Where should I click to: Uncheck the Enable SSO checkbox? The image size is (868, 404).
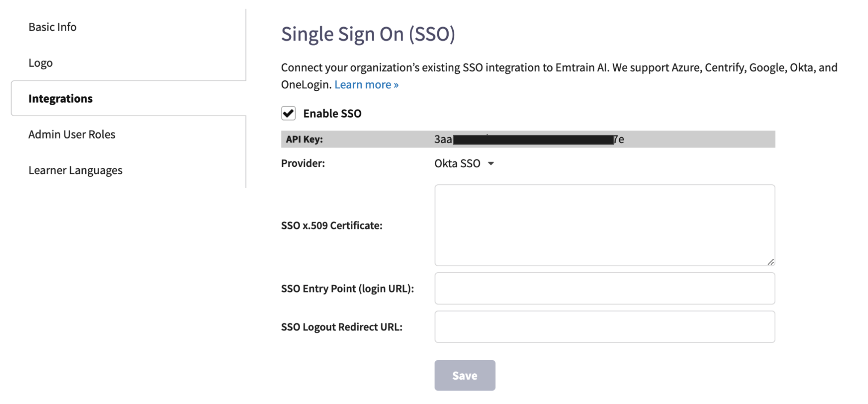click(x=288, y=113)
